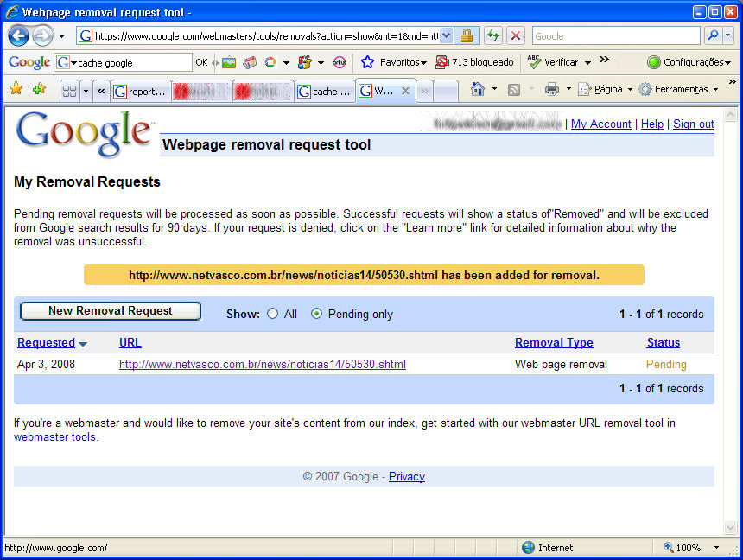The width and height of the screenshot is (743, 560).
Task: Select the Pending only radio button
Action: click(316, 314)
